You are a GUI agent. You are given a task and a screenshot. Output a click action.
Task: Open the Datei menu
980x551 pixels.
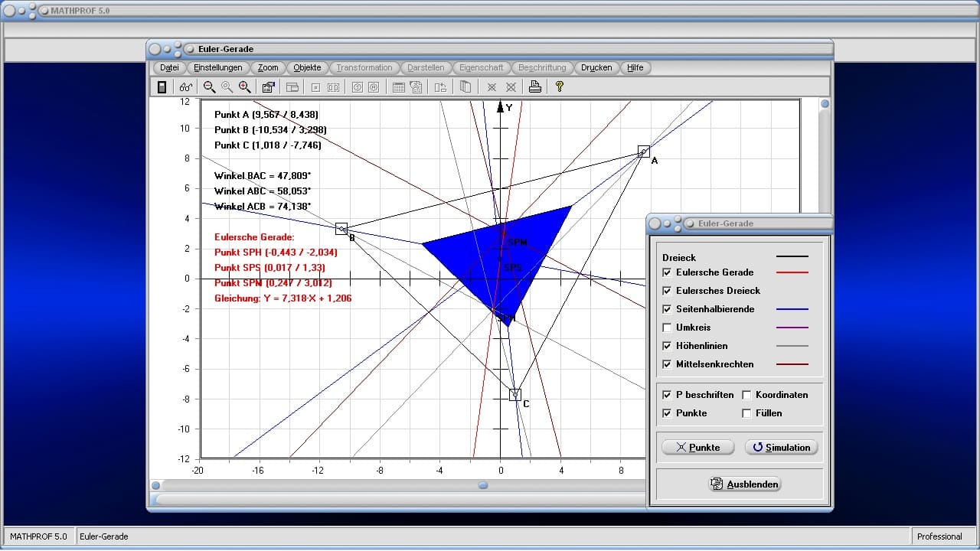point(169,67)
